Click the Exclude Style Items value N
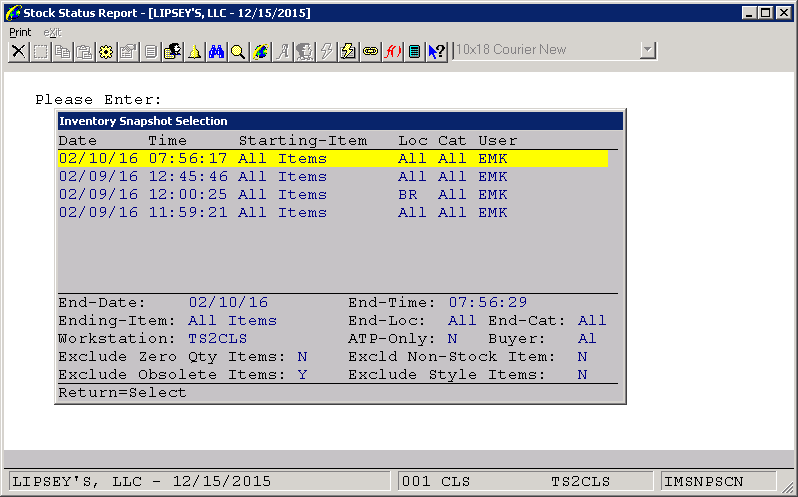 point(582,375)
